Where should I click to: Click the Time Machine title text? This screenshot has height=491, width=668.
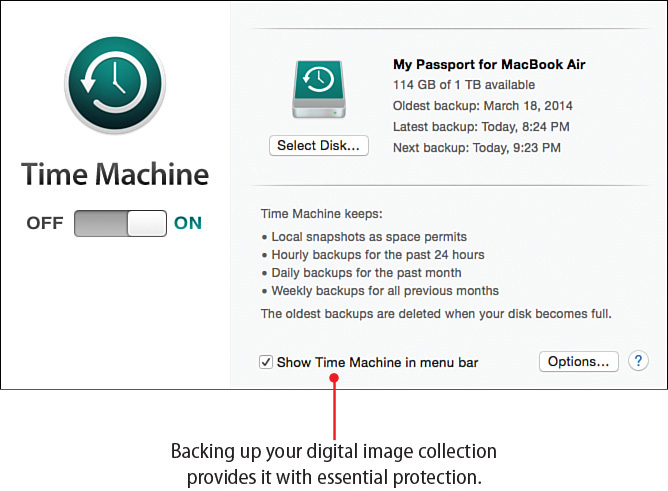click(x=115, y=175)
